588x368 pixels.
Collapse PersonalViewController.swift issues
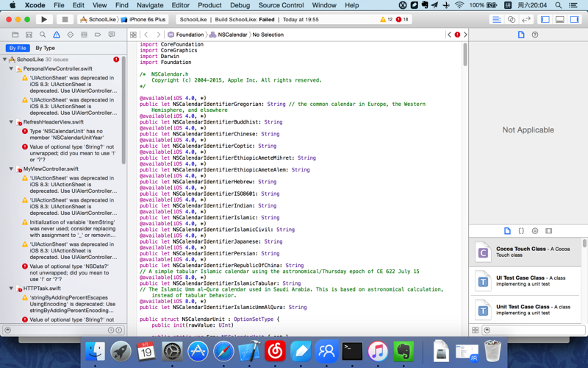click(11, 68)
